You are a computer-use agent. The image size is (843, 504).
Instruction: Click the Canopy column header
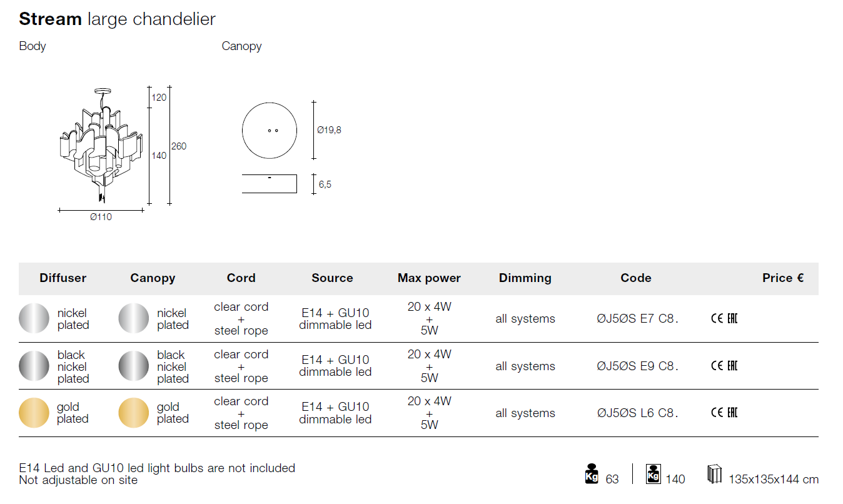(x=153, y=278)
